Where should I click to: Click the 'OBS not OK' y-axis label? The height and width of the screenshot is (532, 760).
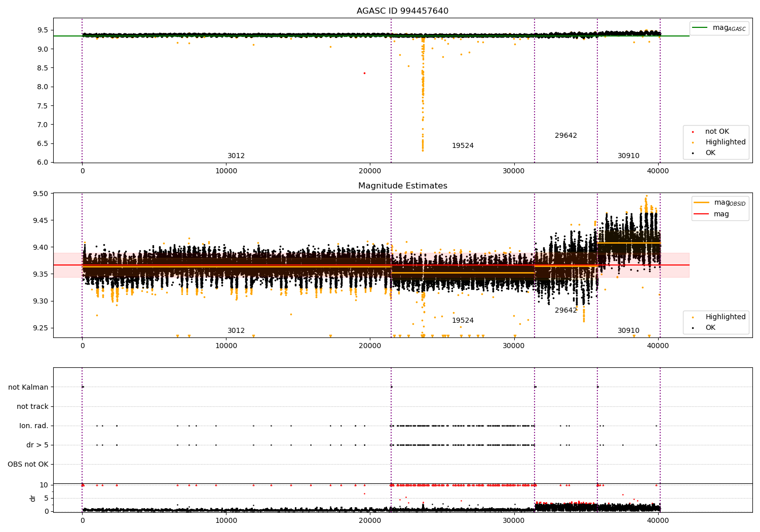28,465
